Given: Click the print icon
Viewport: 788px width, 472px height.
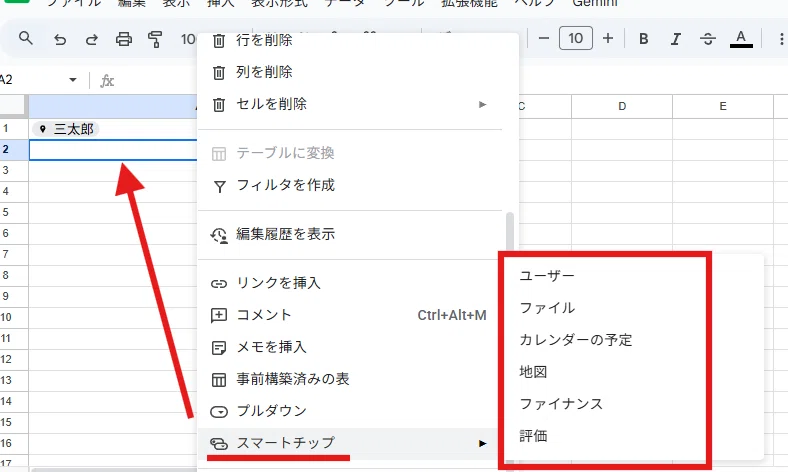Looking at the screenshot, I should (124, 39).
